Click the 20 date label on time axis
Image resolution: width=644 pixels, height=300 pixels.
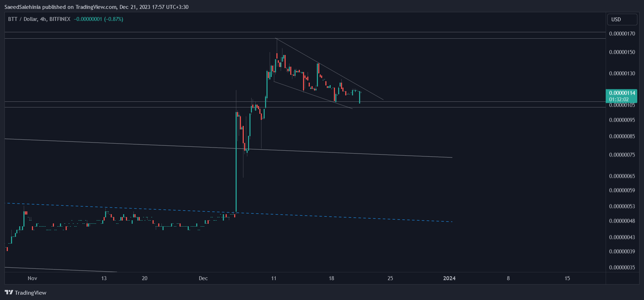click(x=145, y=278)
